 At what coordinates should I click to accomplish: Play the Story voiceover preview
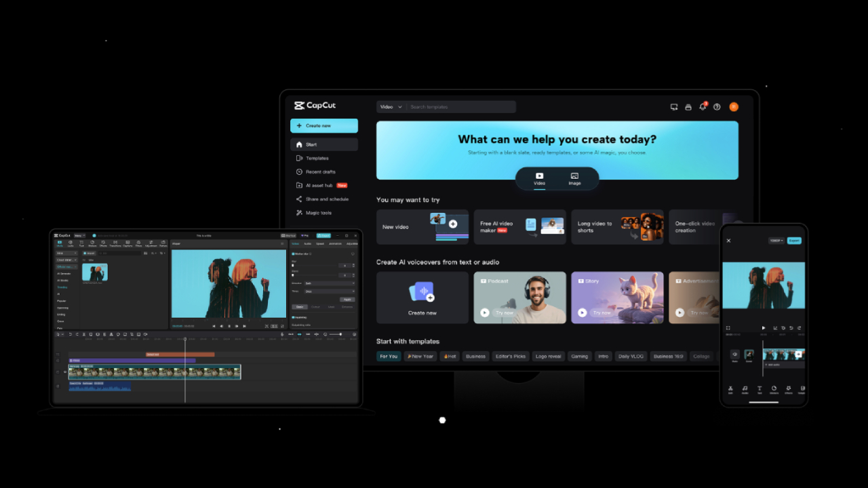point(583,312)
